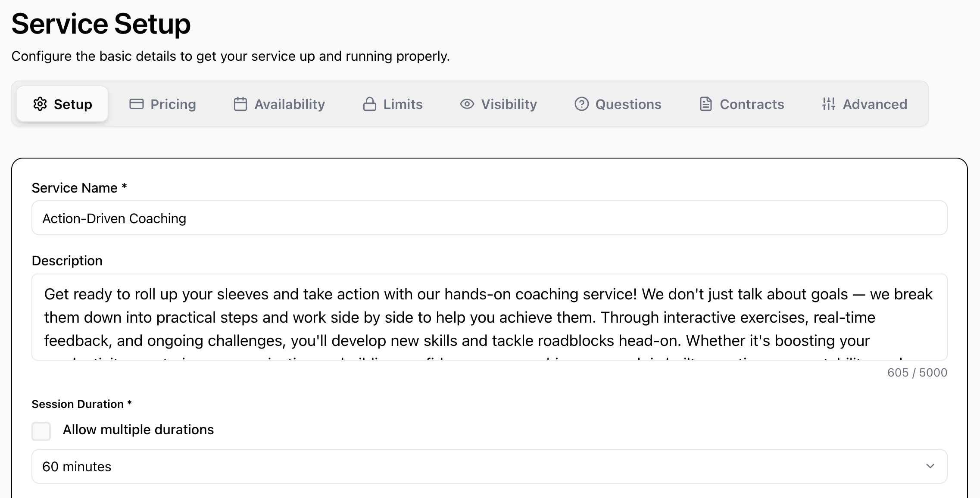This screenshot has width=980, height=498.
Task: Click the Allow multiple durations label
Action: pyautogui.click(x=138, y=430)
